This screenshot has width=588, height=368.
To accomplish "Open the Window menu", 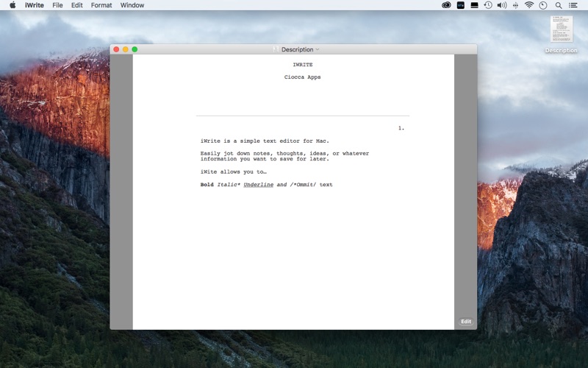I will click(x=132, y=5).
